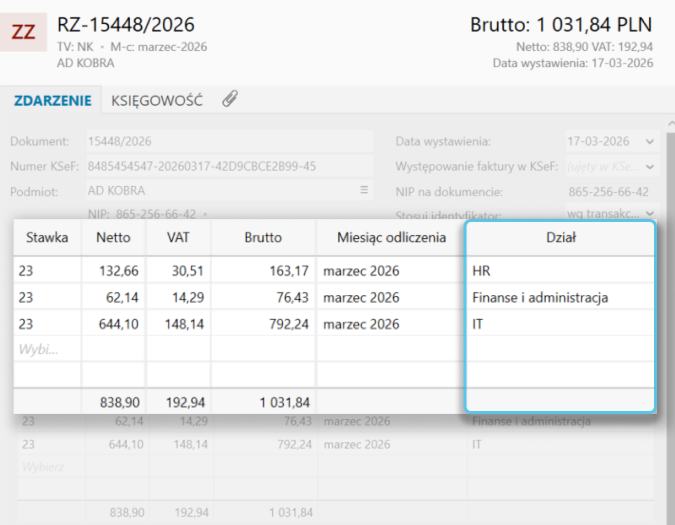Switch to the KSIĘGOWOŚĆ tab
Viewport: 675px width, 525px height.
point(157,100)
